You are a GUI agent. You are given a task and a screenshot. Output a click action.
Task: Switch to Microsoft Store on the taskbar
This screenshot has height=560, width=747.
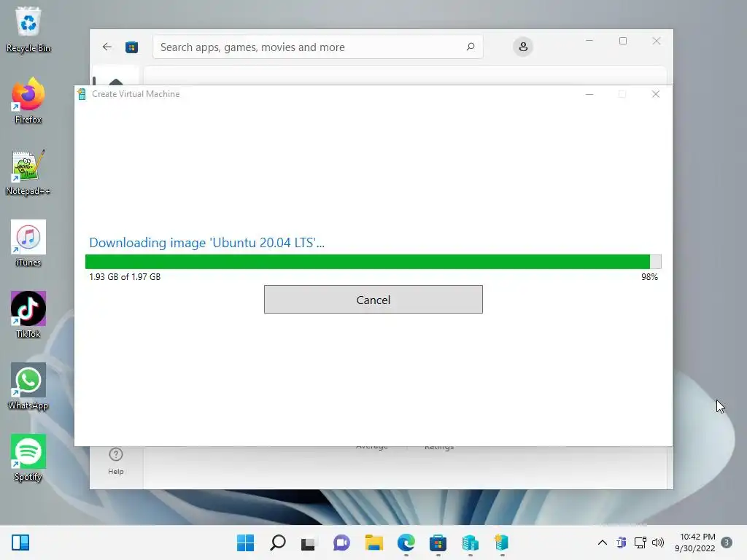438,542
